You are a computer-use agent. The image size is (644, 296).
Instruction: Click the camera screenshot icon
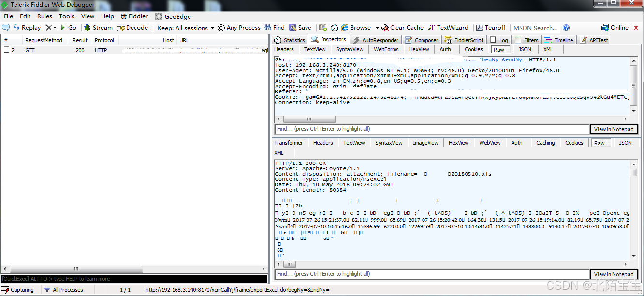click(x=322, y=28)
